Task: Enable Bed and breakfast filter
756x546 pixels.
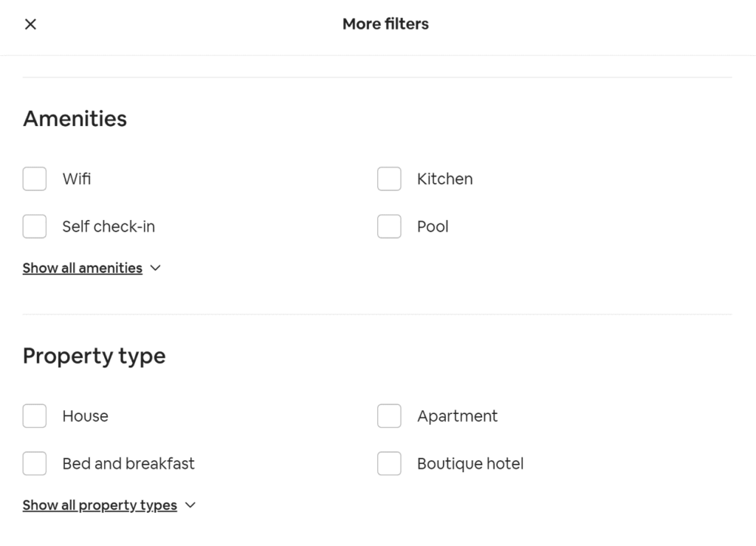Action: 35,463
